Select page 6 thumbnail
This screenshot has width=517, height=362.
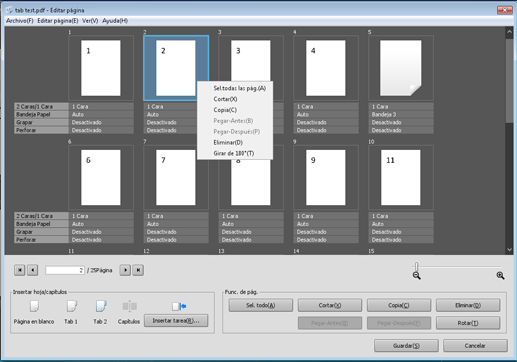tap(101, 177)
